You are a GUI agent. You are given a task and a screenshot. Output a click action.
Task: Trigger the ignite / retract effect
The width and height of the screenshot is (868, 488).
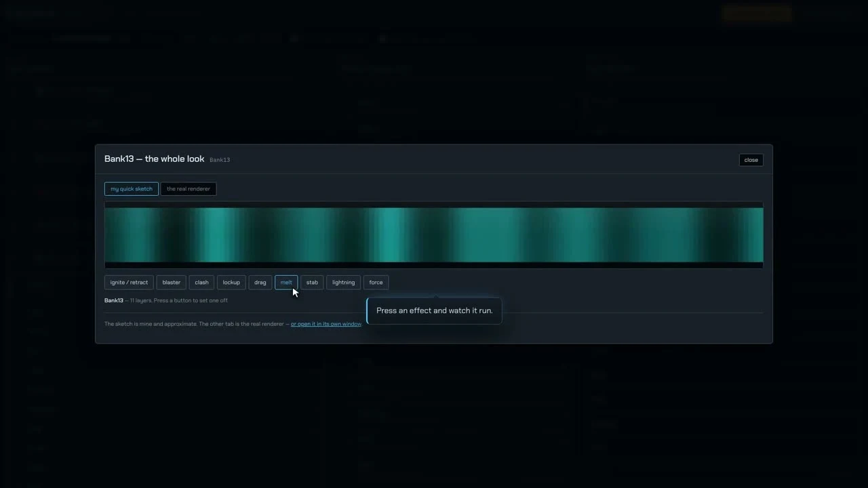coord(129,283)
